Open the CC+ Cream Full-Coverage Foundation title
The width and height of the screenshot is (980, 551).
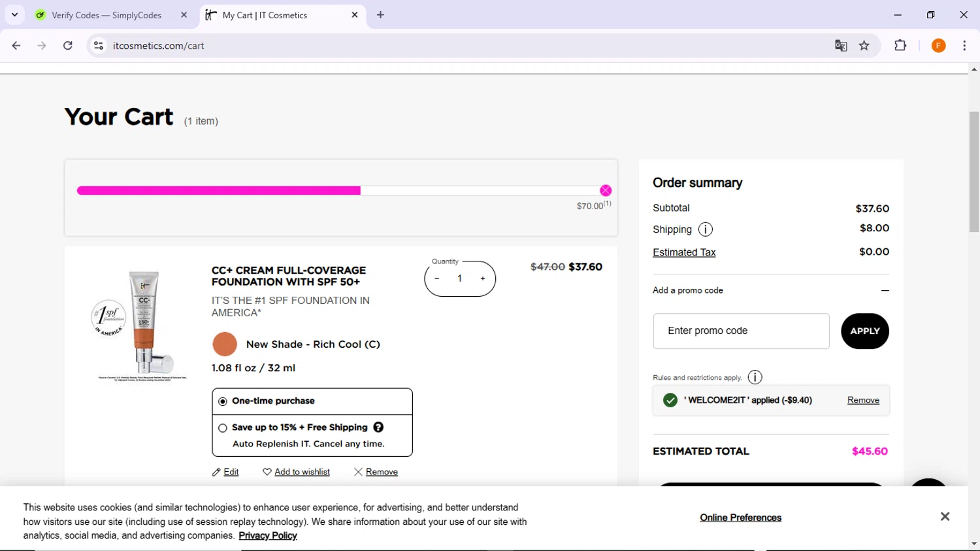pos(289,276)
